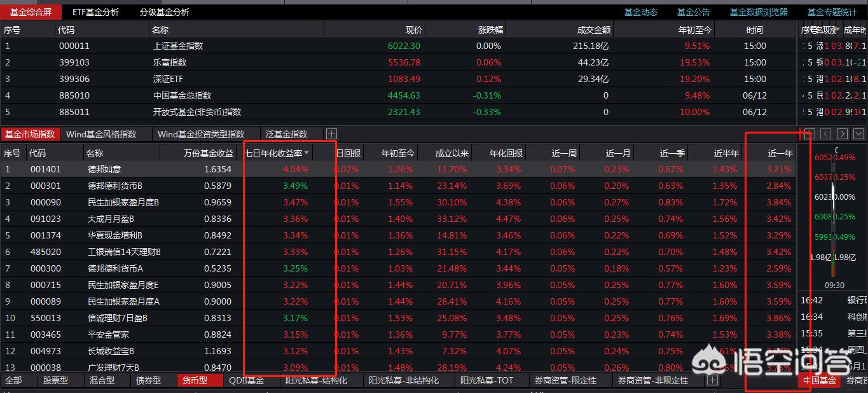
Task: Select the Wind基金投资类型指数 tab
Action: (x=201, y=134)
